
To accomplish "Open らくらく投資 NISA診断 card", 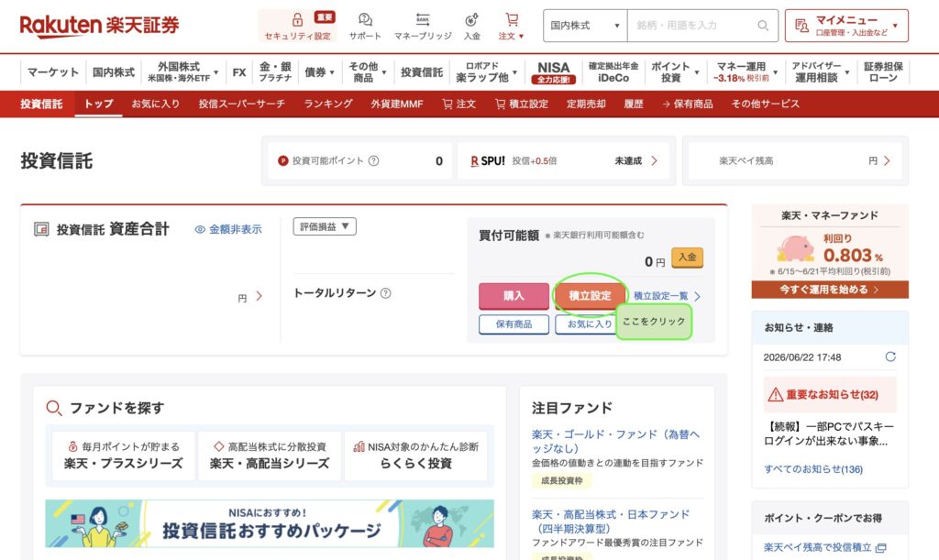I will (x=415, y=456).
